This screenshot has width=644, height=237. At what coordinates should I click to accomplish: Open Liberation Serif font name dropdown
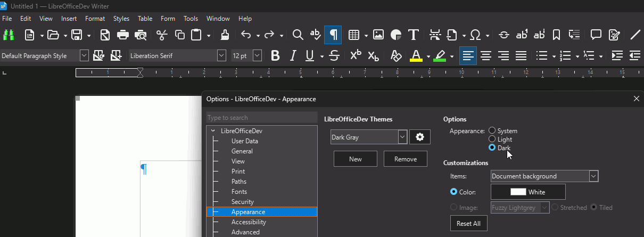221,55
